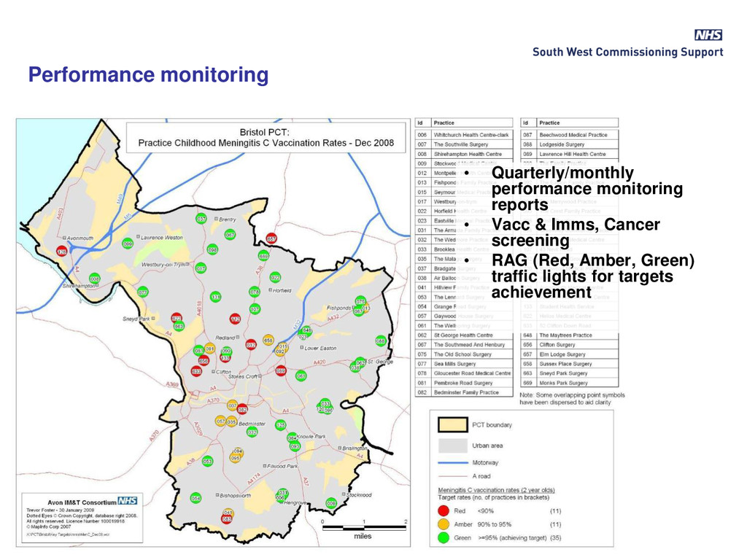Click the NHS logo in the slide header

tap(708, 35)
